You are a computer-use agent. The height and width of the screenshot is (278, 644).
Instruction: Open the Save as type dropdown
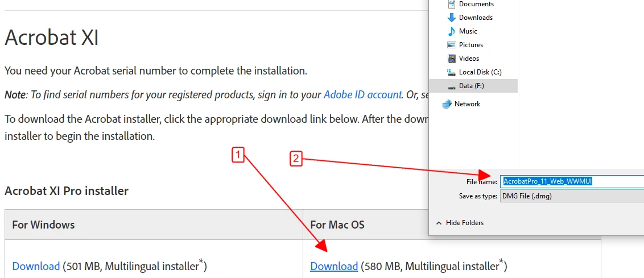(x=572, y=196)
